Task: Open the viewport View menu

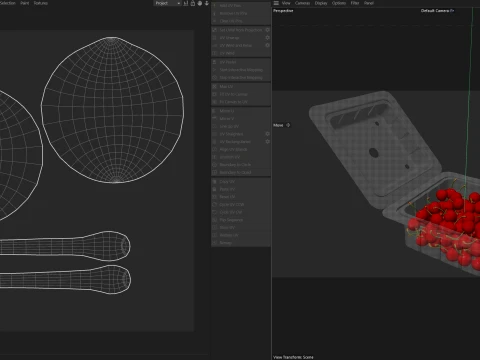Action: (286, 3)
